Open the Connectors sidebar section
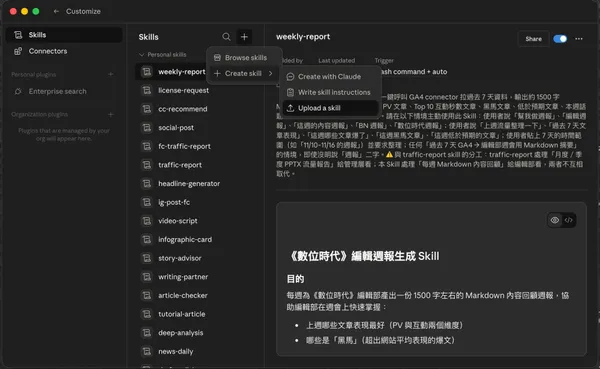This screenshot has height=369, width=600. pos(64,51)
